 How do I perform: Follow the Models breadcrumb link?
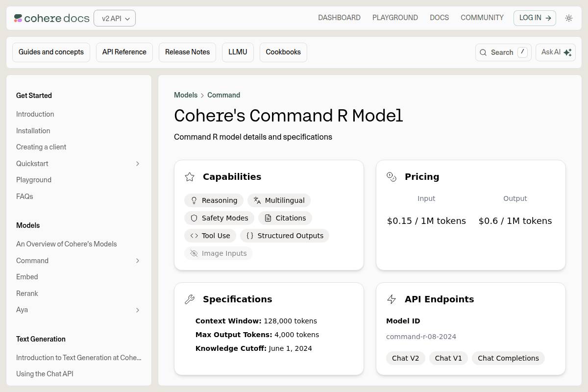coord(186,95)
